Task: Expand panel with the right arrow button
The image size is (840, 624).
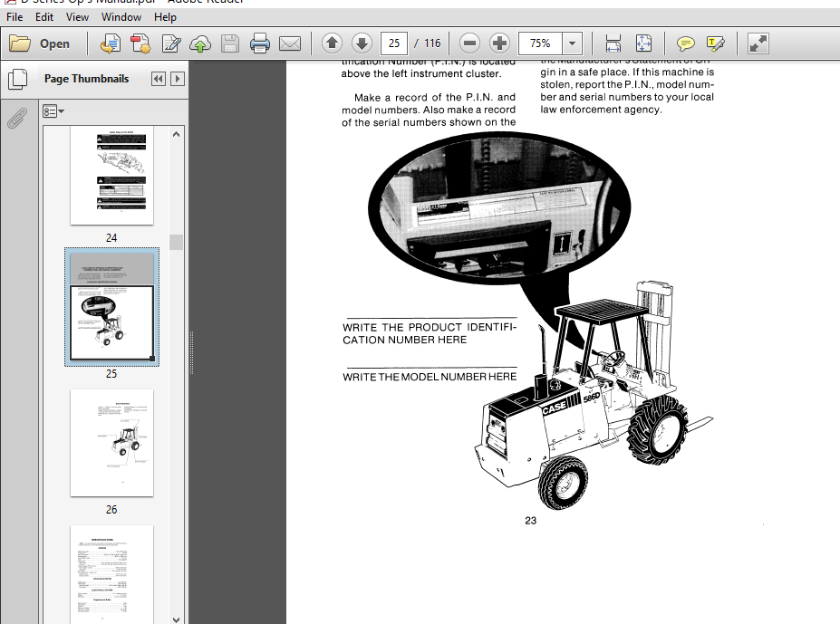Action: (x=178, y=80)
